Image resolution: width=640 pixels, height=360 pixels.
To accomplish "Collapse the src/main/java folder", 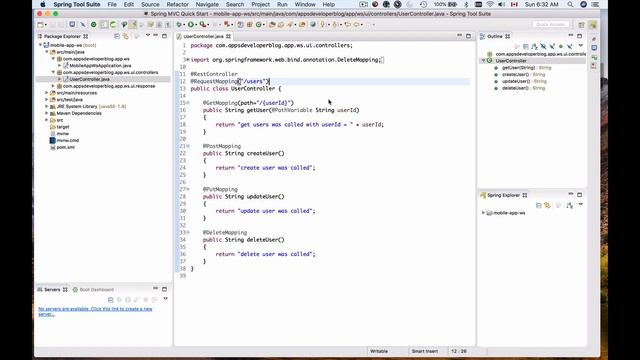I will (x=47, y=52).
